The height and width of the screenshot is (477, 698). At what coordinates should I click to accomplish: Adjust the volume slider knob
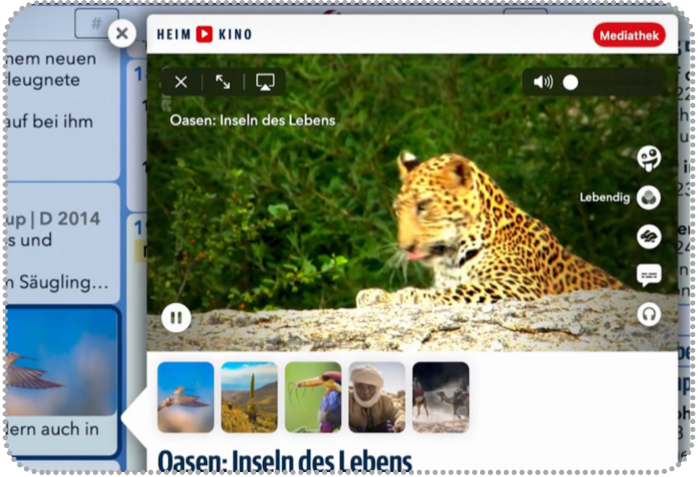pyautogui.click(x=570, y=82)
